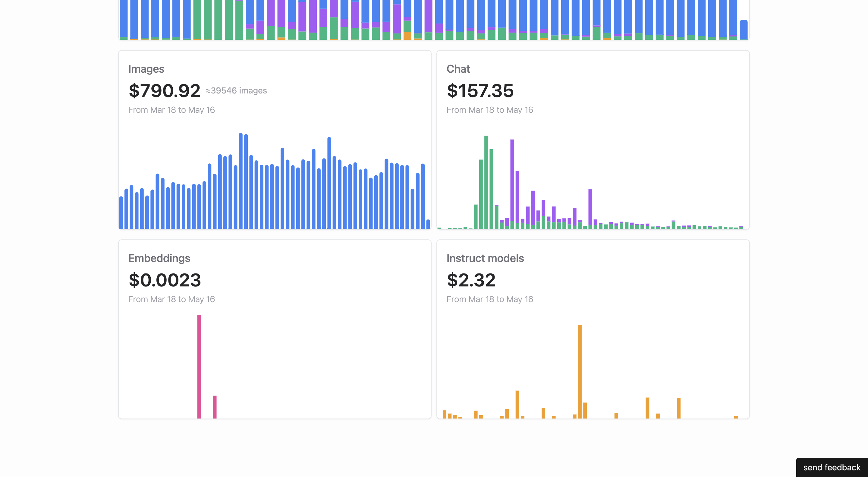Click the shorter pink bar in Embeddings chart
Screen dimensions: 868x477
[x=215, y=407]
